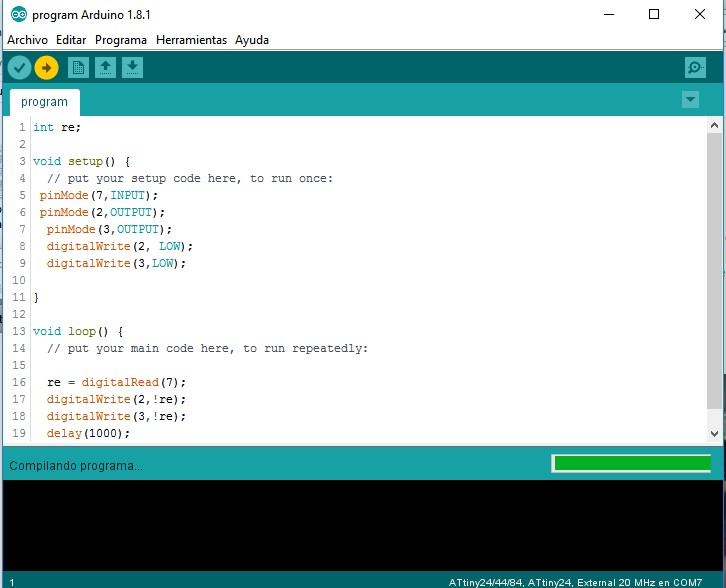Open the Editar menu
Viewport: 726px width, 588px height.
(x=71, y=40)
